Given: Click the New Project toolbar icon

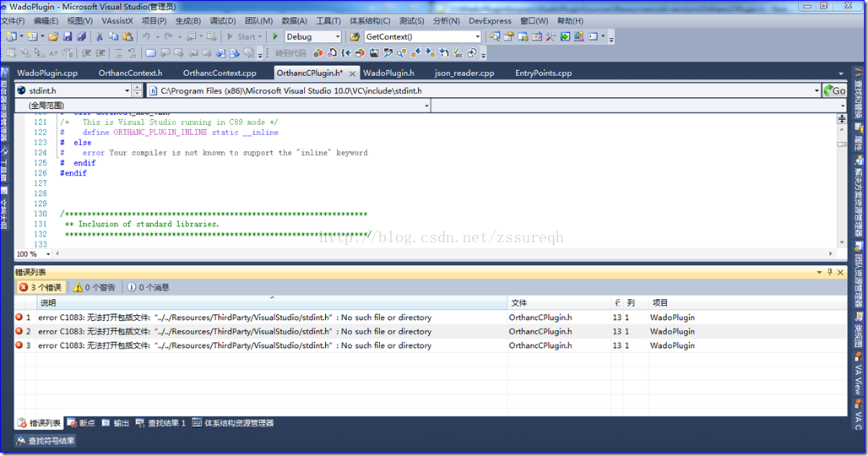Looking at the screenshot, I should (x=11, y=36).
